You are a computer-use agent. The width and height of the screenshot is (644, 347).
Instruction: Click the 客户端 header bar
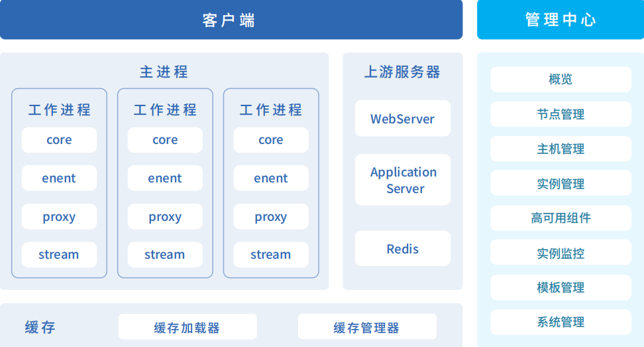tap(231, 20)
